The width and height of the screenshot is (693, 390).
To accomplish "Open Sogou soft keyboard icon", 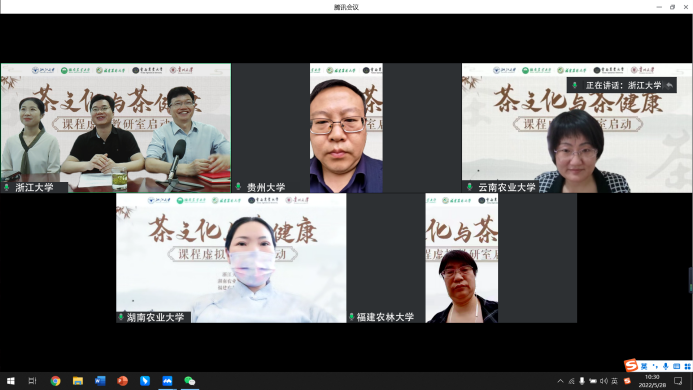I will tap(676, 366).
